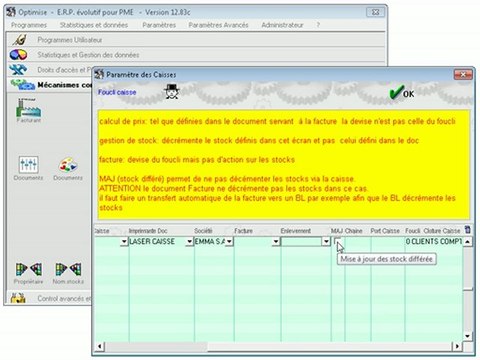Close the Paramètre des Caisses window
This screenshot has width=480, height=360.
click(x=463, y=75)
